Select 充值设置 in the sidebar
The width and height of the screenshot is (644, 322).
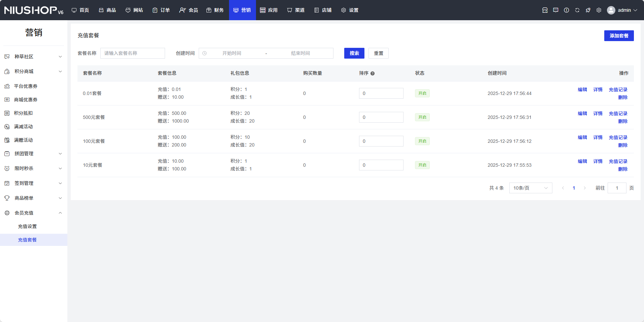pos(27,226)
